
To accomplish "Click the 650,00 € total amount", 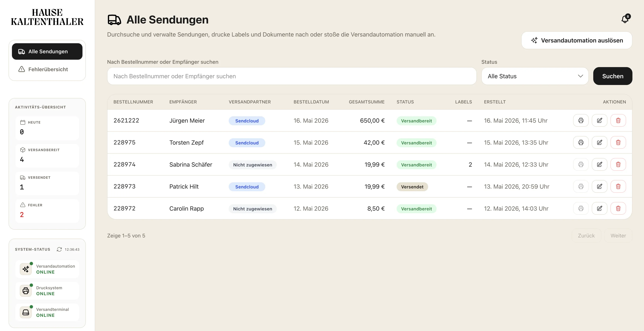I will click(372, 120).
